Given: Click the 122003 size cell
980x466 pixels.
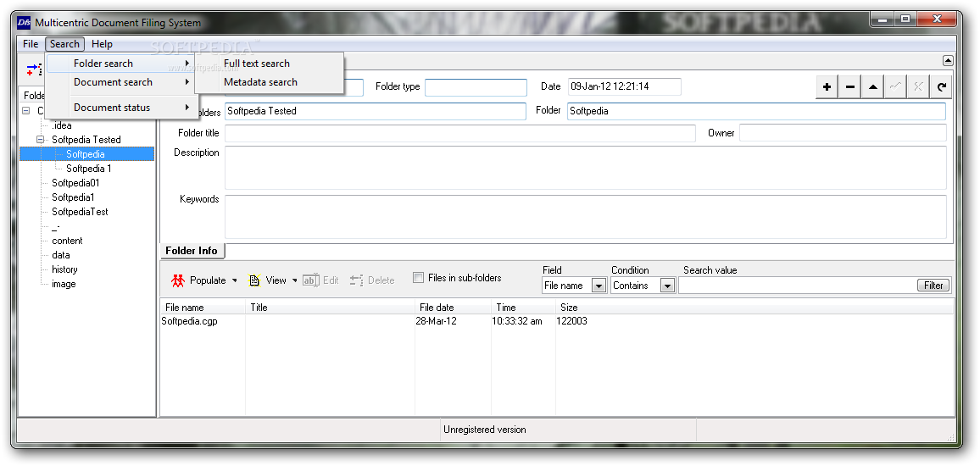Looking at the screenshot, I should 572,322.
